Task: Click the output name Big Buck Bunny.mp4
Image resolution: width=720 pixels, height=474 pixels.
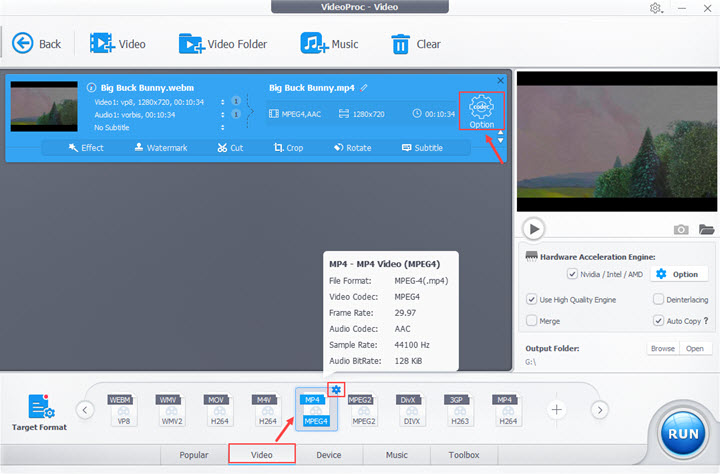Action: coord(311,87)
